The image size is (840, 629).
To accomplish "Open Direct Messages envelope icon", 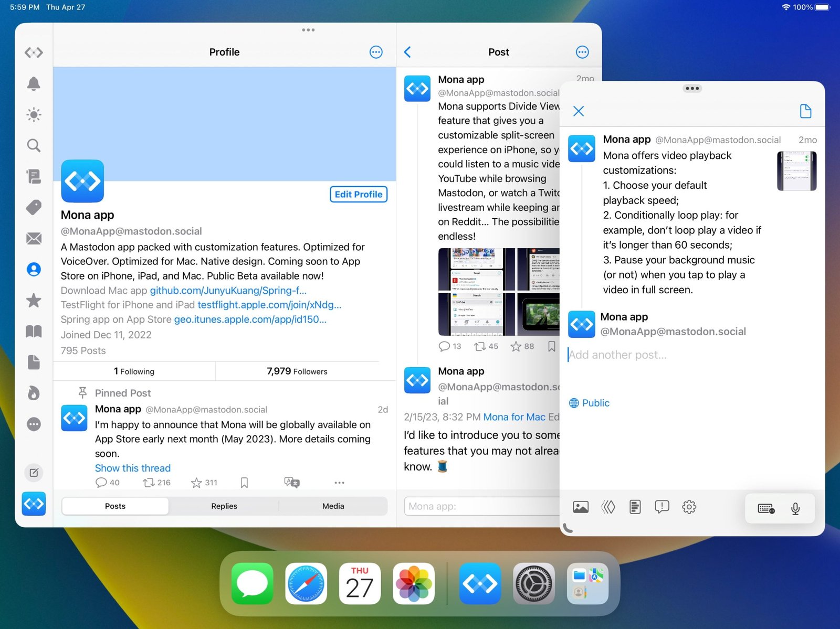I will [34, 239].
